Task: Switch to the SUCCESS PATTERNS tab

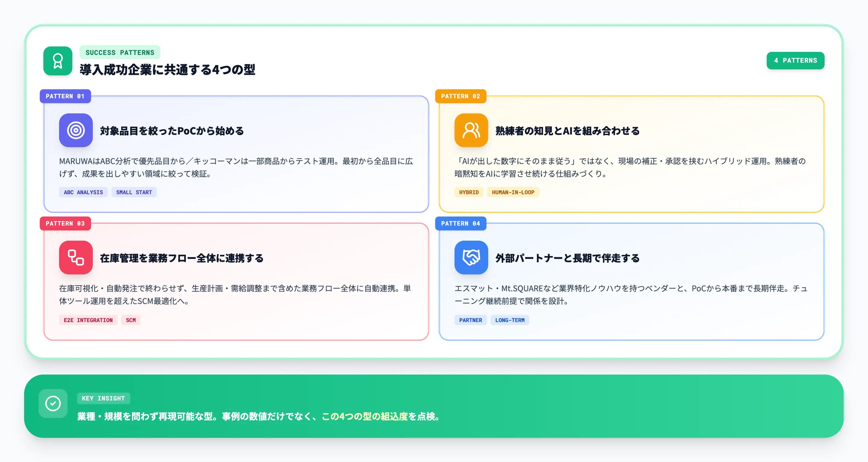Action: coord(120,52)
